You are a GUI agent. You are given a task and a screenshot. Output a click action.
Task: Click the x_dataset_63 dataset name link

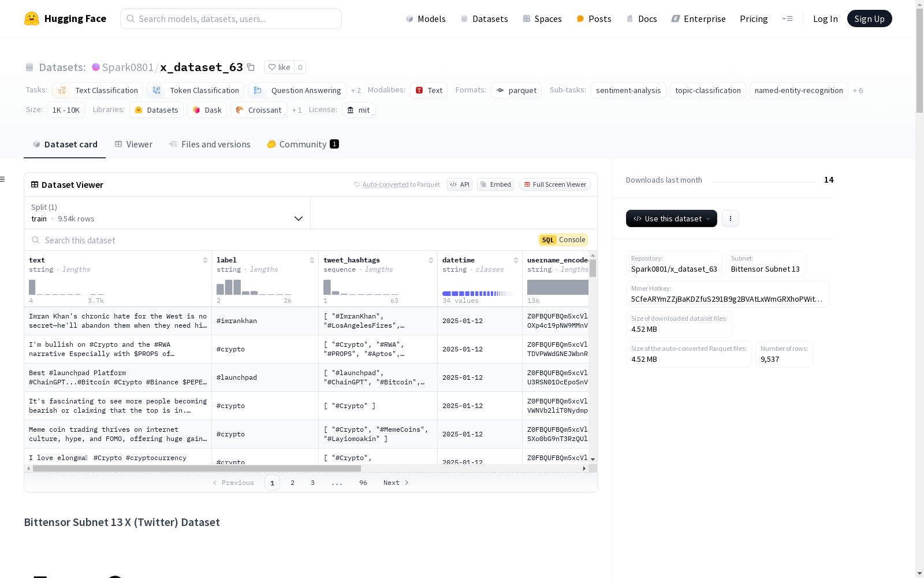(x=202, y=67)
